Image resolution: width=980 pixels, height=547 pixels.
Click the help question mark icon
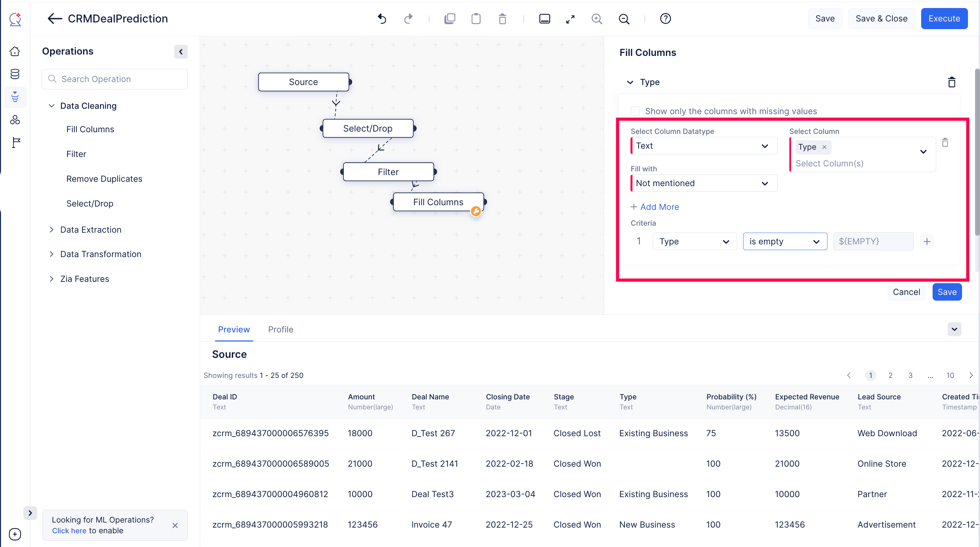point(665,18)
